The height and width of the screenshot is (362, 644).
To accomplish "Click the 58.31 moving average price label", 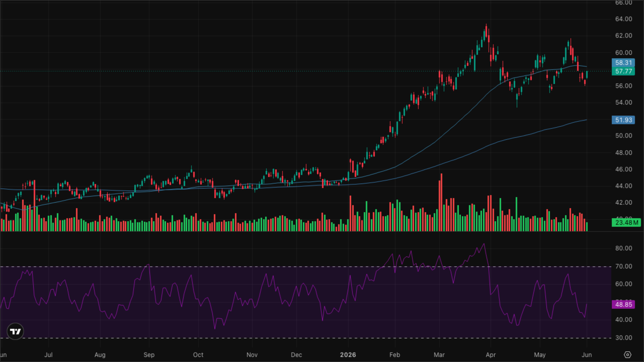I will pyautogui.click(x=623, y=63).
